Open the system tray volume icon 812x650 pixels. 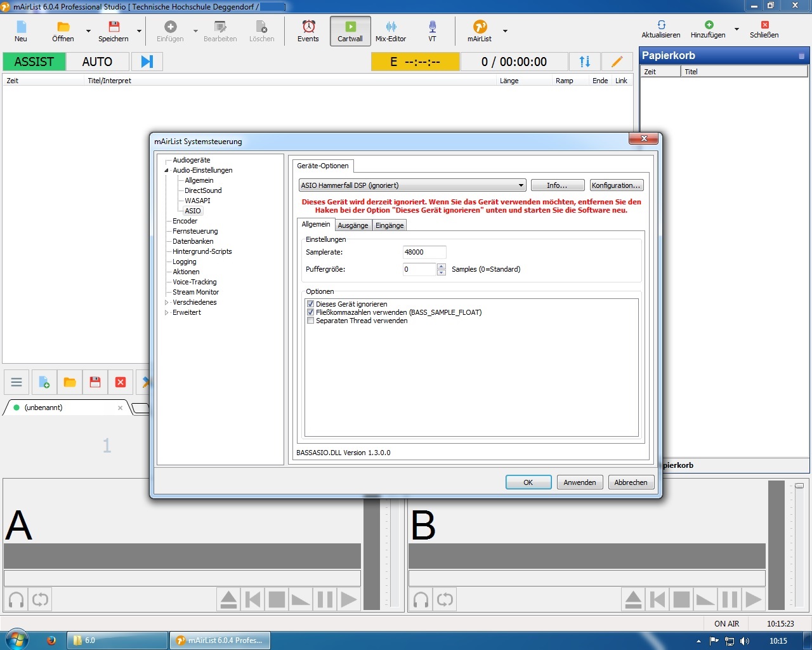(745, 641)
